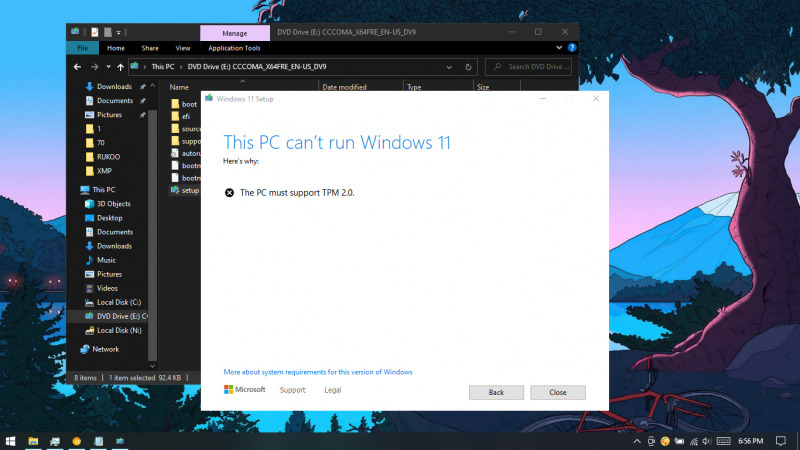This screenshot has height=450, width=800.
Task: Select Desktop in navigation pane
Action: click(110, 218)
